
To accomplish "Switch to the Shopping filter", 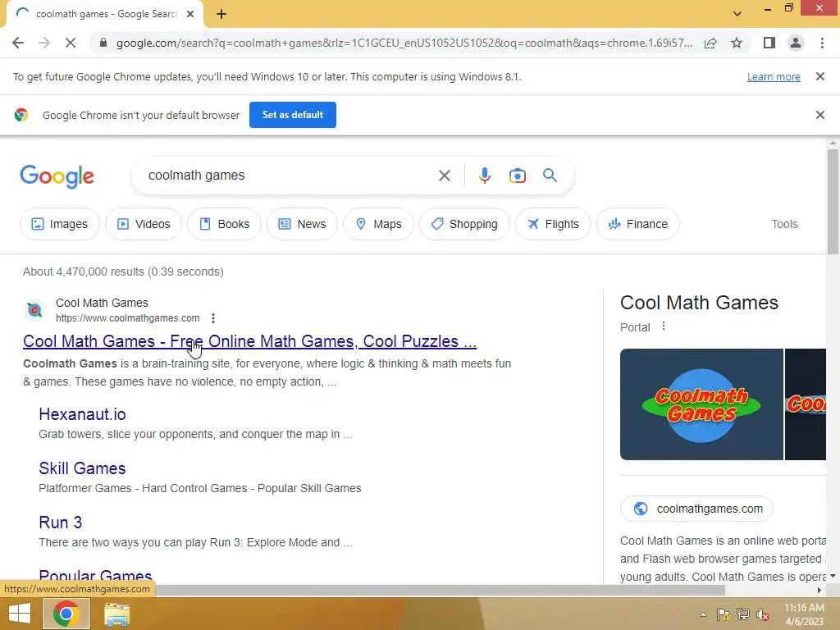I will [x=464, y=224].
